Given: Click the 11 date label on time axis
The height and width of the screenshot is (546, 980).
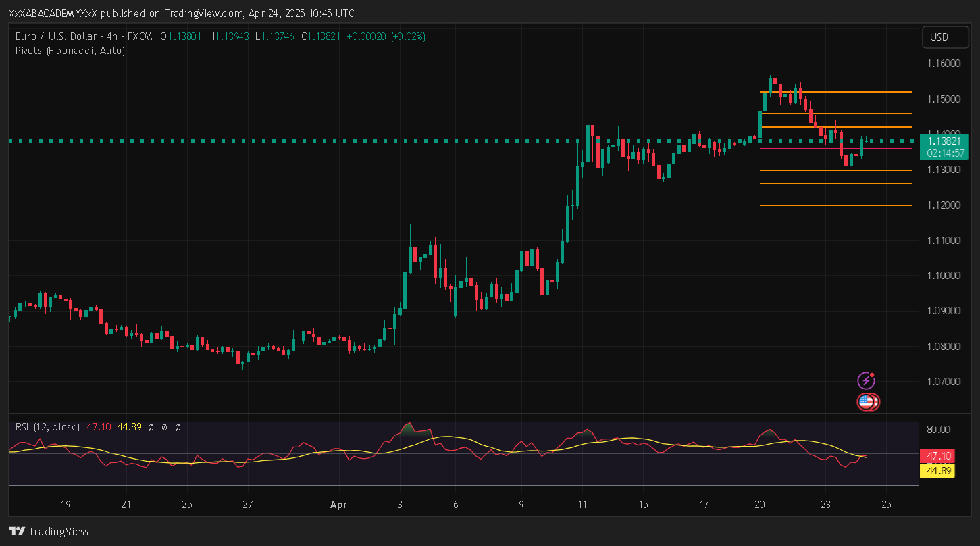Looking at the screenshot, I should tap(582, 505).
